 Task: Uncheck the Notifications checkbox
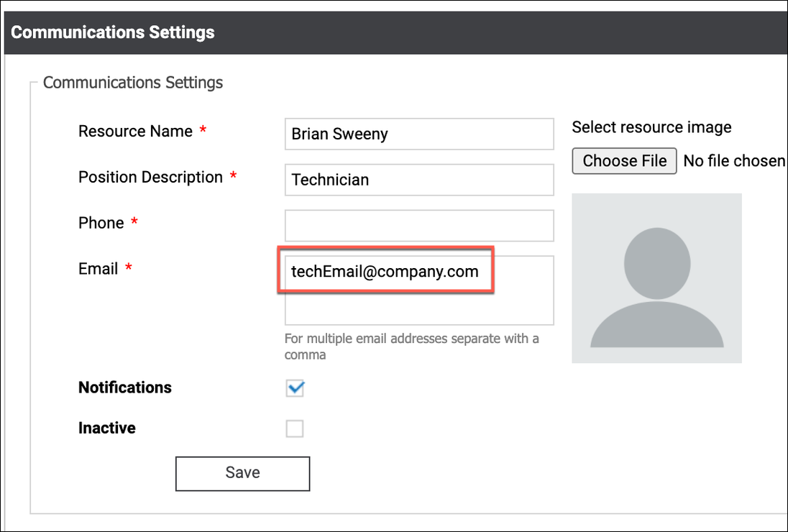[x=295, y=388]
